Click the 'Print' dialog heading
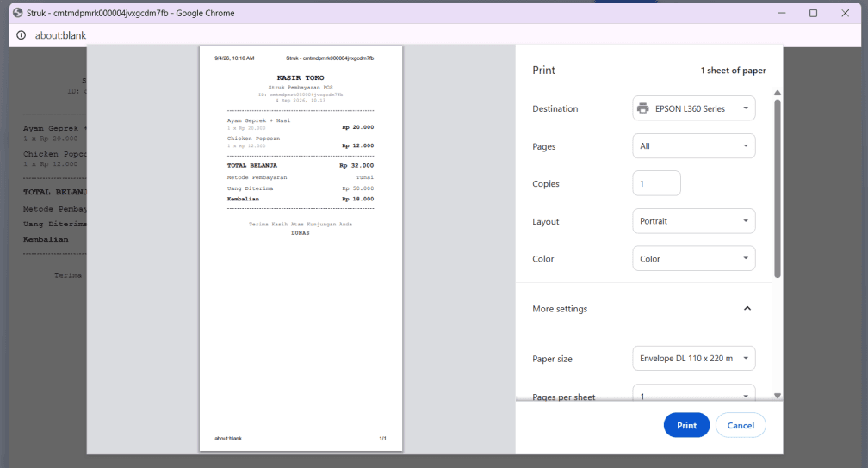The image size is (868, 468). click(x=543, y=71)
